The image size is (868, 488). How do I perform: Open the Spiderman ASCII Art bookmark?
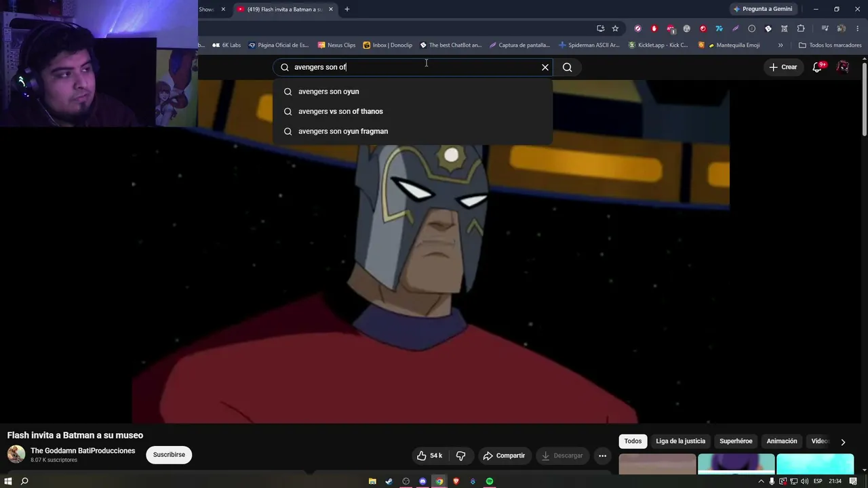pyautogui.click(x=589, y=45)
